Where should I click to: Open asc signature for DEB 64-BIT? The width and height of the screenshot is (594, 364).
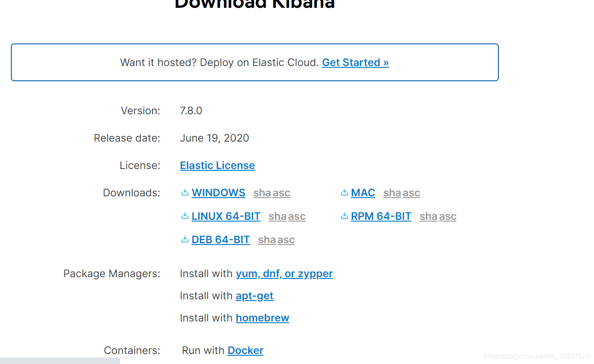286,240
